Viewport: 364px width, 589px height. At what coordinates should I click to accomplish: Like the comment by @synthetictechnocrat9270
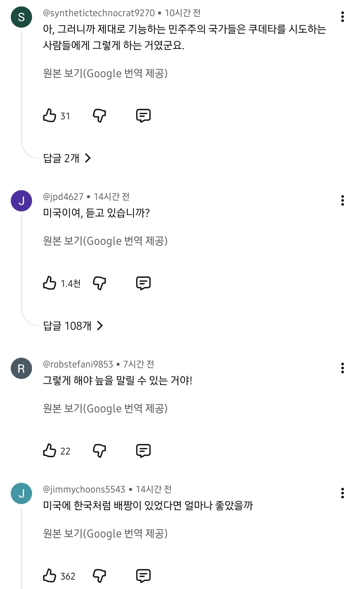(x=50, y=116)
